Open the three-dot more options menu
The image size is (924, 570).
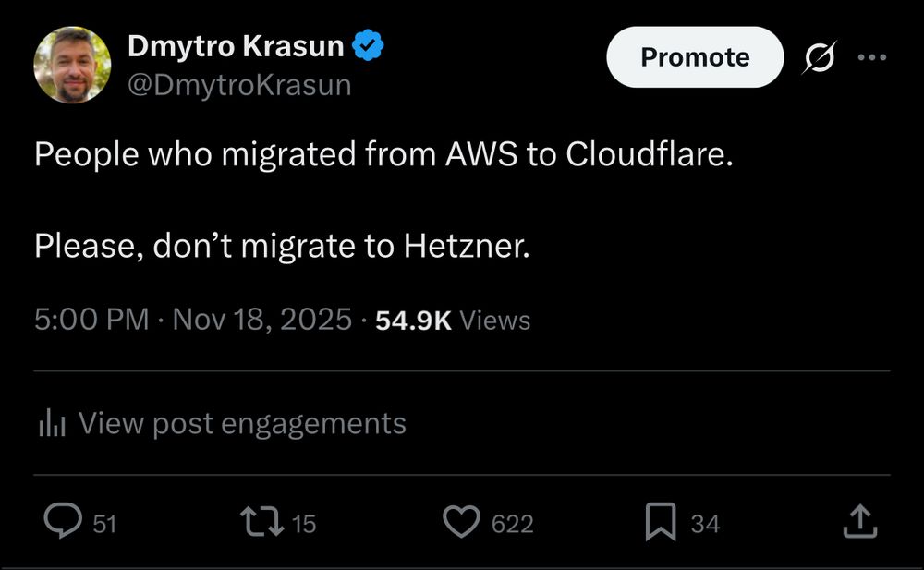coord(871,57)
